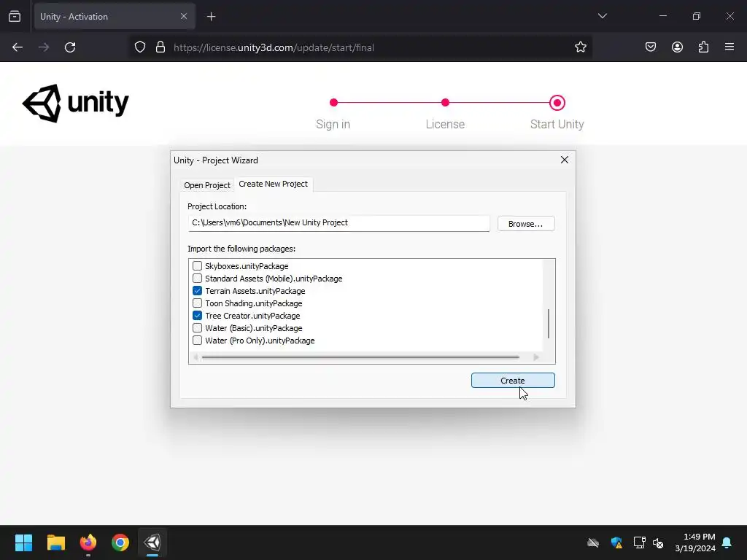Close the Unity - Activation tab

coord(184,16)
